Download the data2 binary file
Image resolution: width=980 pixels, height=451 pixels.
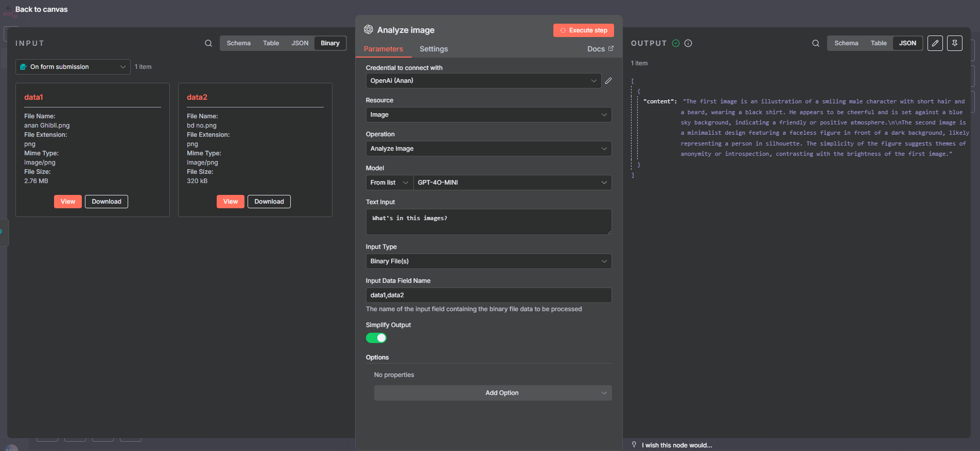tap(269, 202)
